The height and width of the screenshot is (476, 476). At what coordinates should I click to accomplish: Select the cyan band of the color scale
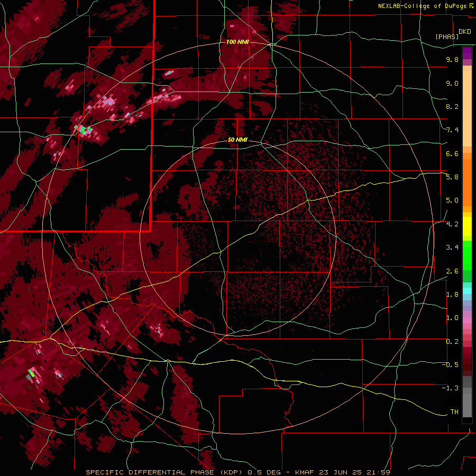[x=467, y=291]
